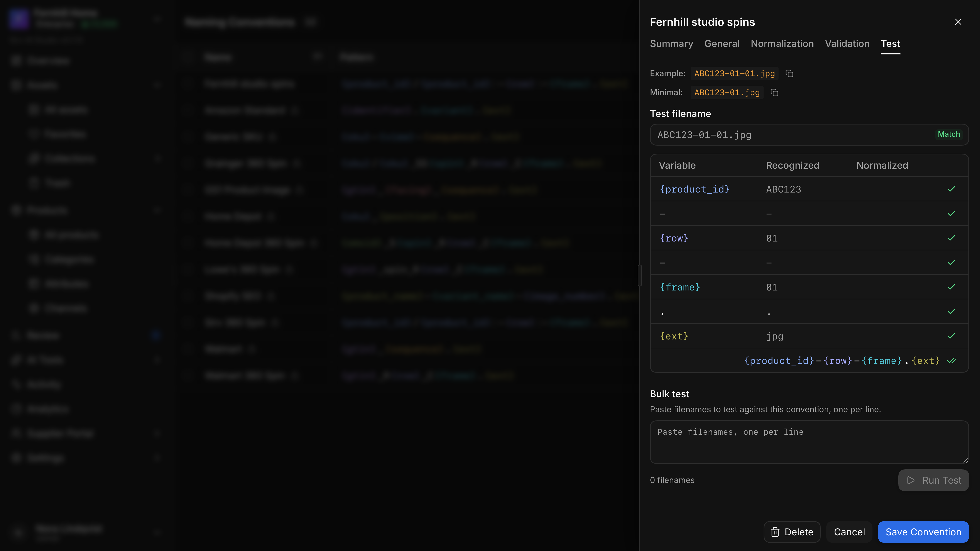980x551 pixels.
Task: Click the checkmark in the {product_id} row
Action: pyautogui.click(x=951, y=189)
